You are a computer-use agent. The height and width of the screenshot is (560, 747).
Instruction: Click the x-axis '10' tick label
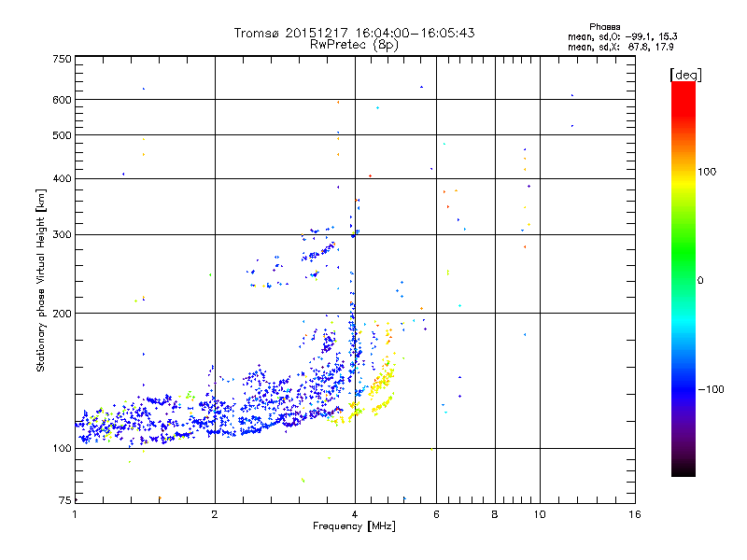pyautogui.click(x=540, y=514)
